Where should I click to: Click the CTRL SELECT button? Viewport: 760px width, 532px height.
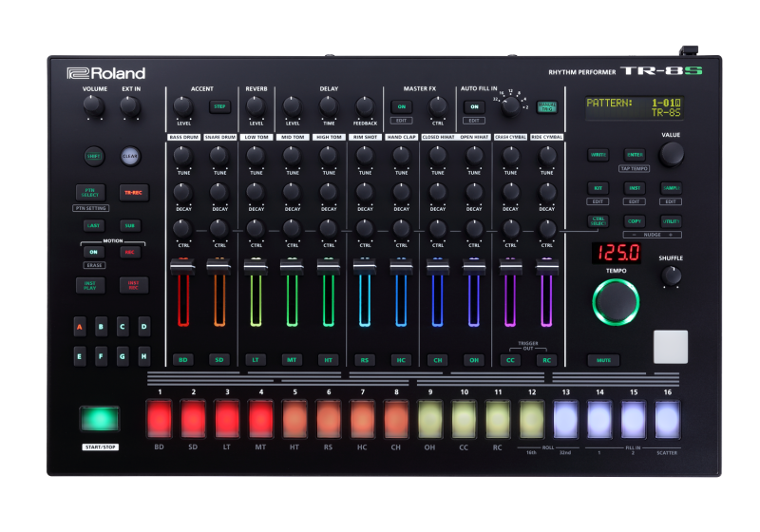pos(598,221)
